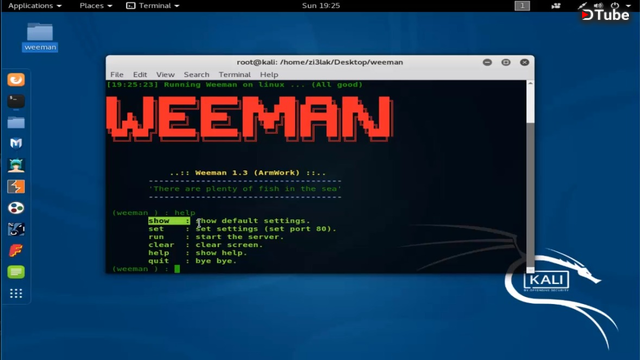Viewport: 640px width, 360px height.
Task: Launch the orange browser icon in dock
Action: (x=16, y=80)
